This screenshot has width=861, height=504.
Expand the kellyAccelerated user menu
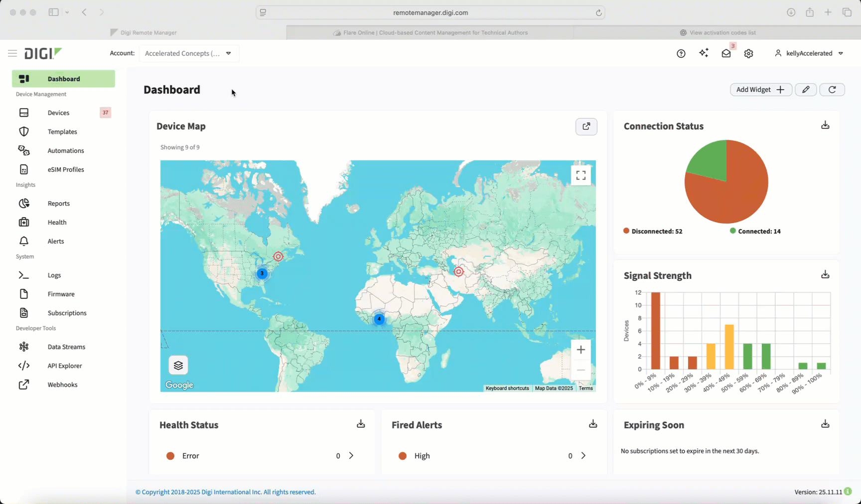(x=809, y=53)
